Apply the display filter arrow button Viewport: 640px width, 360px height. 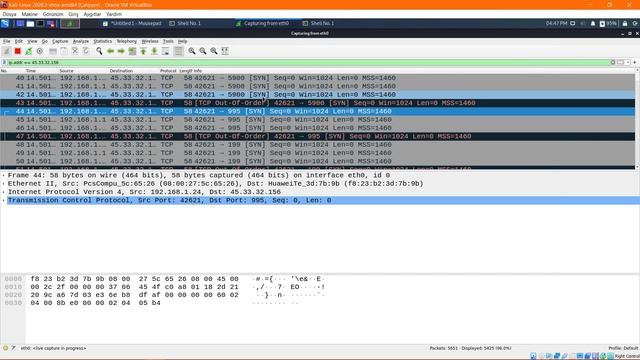[x=620, y=62]
